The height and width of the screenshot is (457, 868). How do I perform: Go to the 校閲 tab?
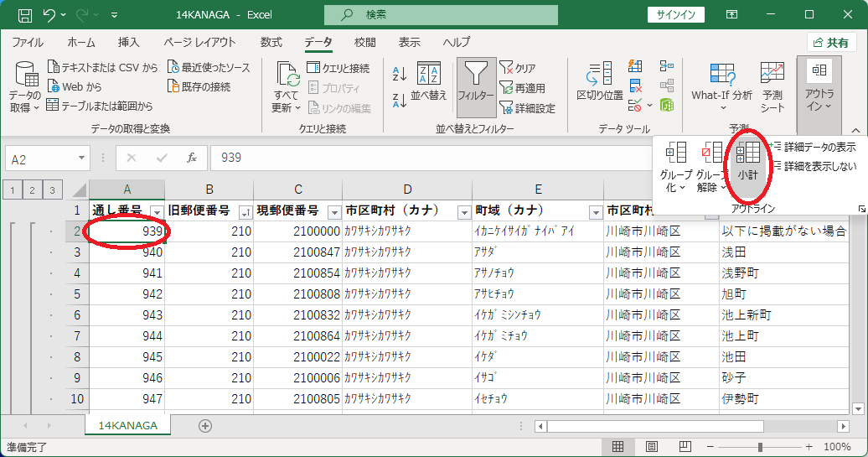pyautogui.click(x=364, y=42)
